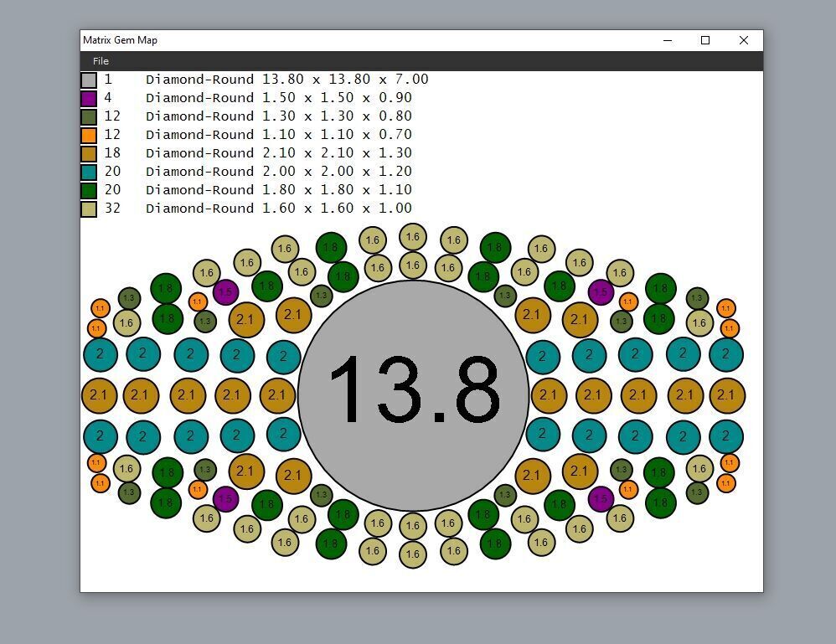Select text 'Diamond-Round 1.50 x 1.50 x 0.90'
The width and height of the screenshot is (836, 644).
point(279,97)
